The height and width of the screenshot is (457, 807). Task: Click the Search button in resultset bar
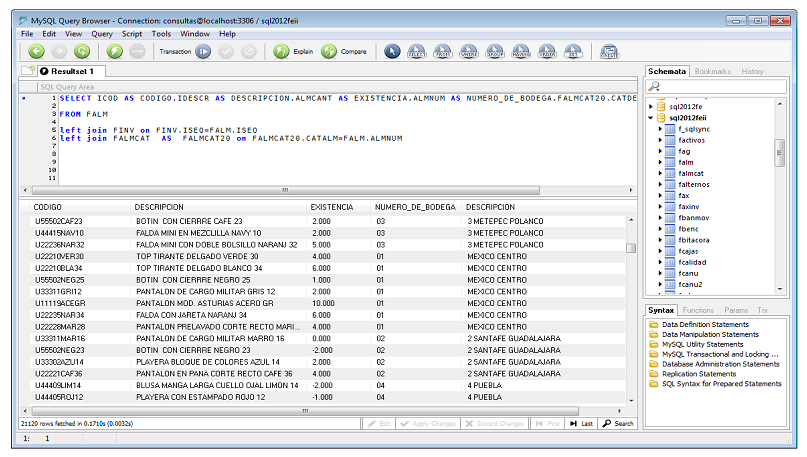point(618,424)
